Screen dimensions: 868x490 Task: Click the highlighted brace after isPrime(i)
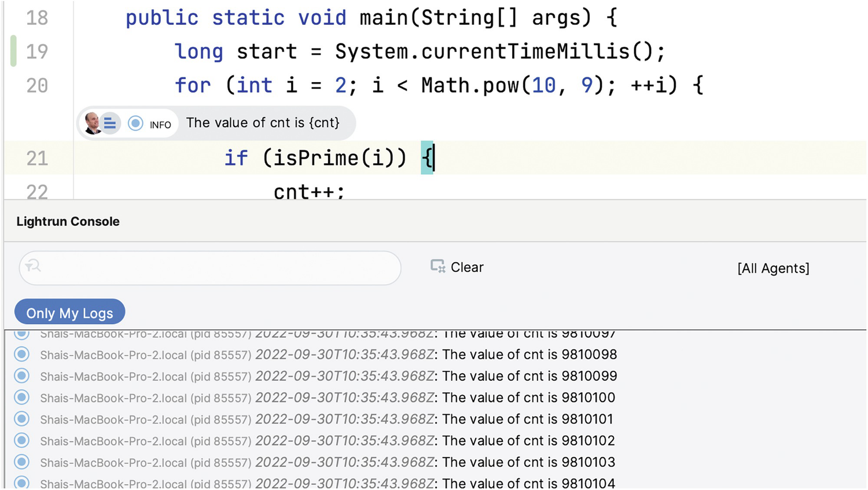426,158
